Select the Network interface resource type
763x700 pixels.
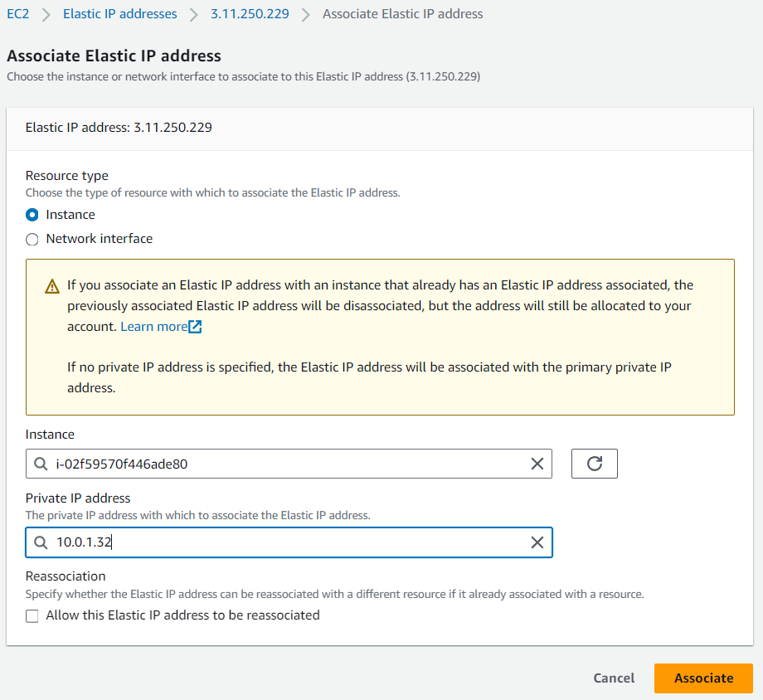(32, 239)
